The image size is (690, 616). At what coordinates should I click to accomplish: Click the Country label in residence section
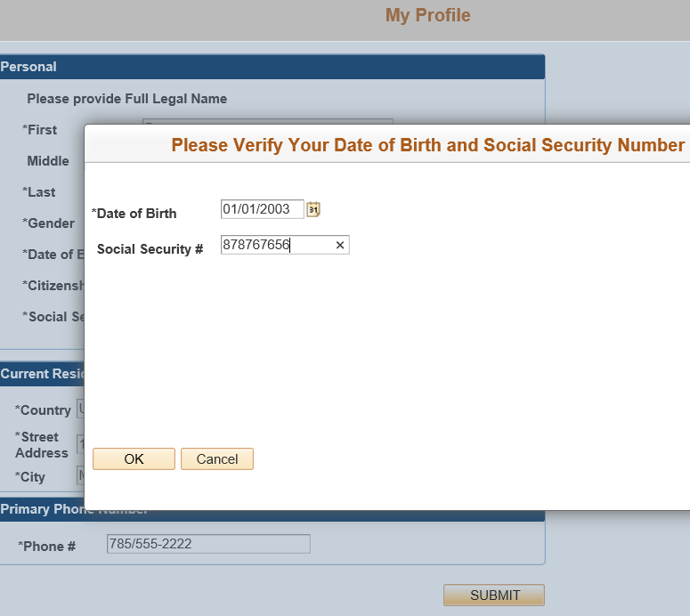click(45, 410)
